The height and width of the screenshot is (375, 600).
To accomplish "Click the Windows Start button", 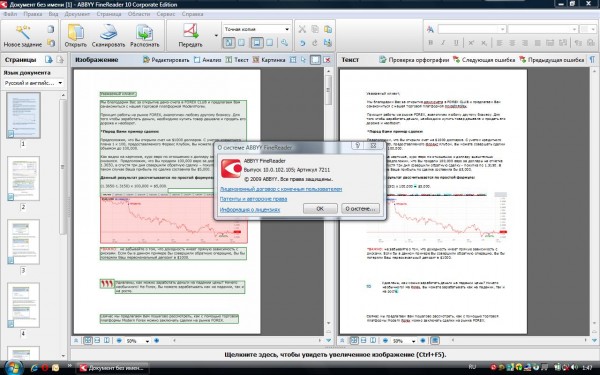I will click(14, 368).
